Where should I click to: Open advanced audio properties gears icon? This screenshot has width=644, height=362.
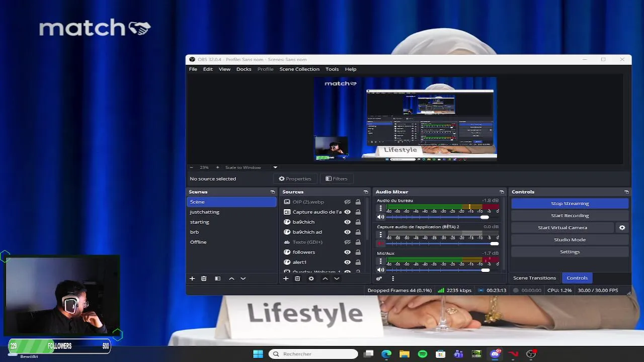click(379, 279)
